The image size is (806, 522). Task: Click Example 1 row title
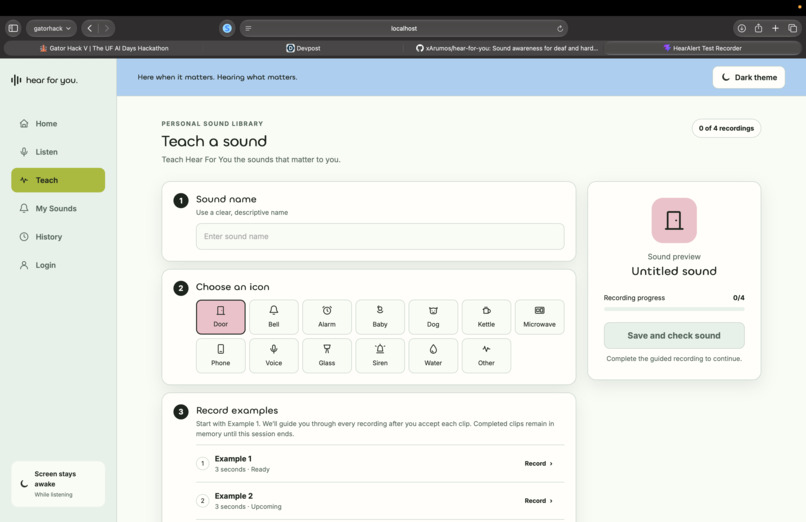pyautogui.click(x=233, y=459)
